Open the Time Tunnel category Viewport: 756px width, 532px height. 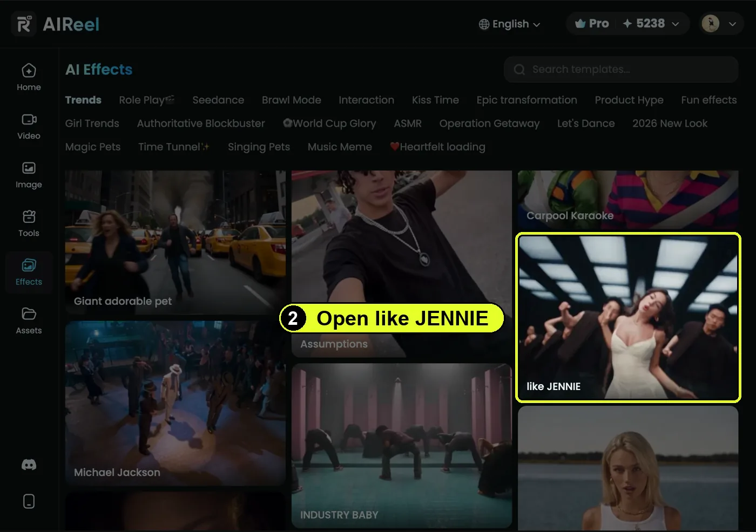click(174, 147)
